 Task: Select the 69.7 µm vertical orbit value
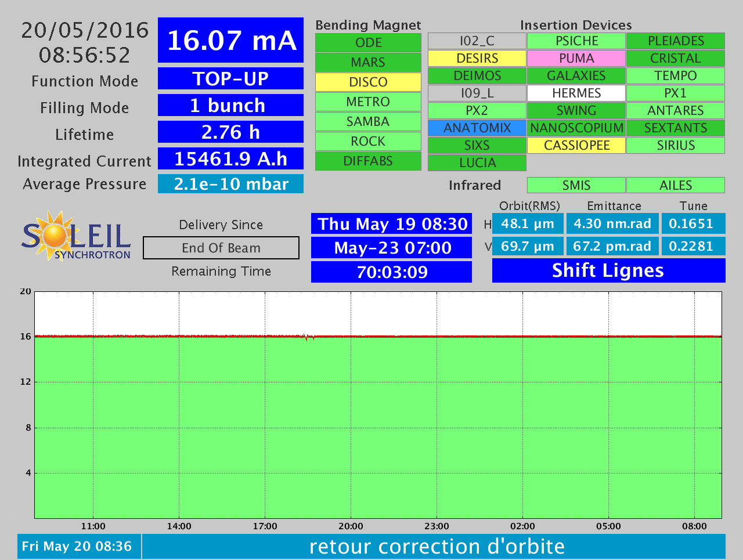[x=528, y=246]
